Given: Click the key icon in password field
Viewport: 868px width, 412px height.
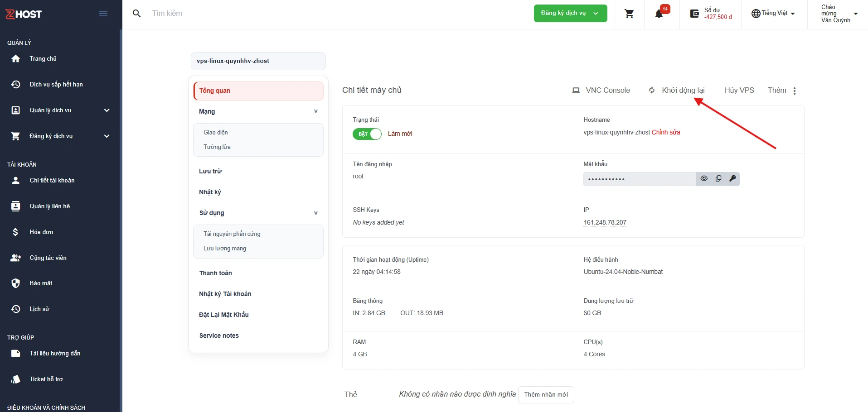Looking at the screenshot, I should click(732, 178).
